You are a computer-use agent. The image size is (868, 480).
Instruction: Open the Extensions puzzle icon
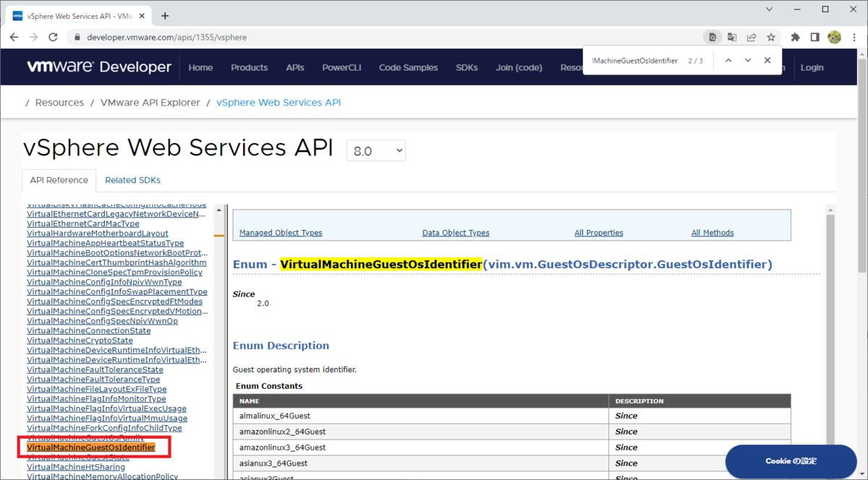[x=796, y=37]
